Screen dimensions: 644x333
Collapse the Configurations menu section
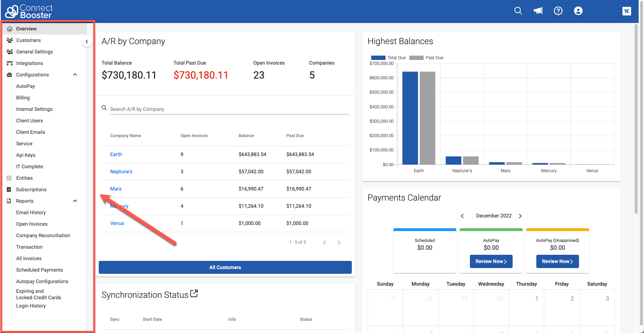pos(75,75)
